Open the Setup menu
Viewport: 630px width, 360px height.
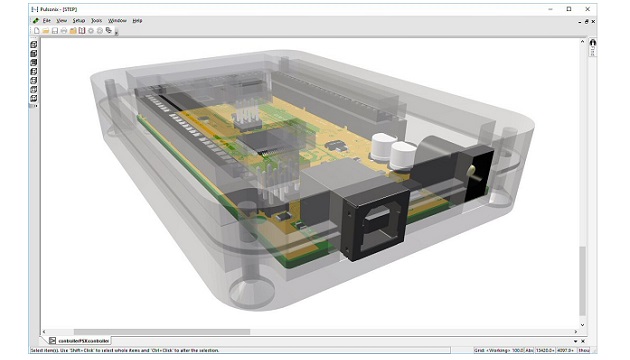coord(79,20)
